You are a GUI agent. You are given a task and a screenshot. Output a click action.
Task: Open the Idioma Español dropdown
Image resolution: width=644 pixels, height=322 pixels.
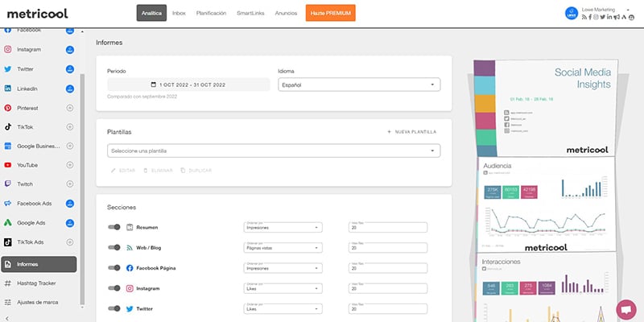pos(358,84)
